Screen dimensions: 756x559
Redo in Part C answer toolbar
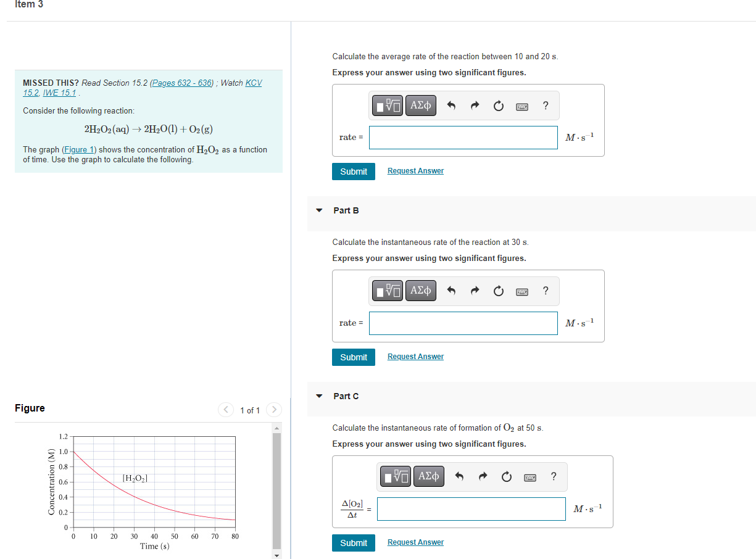click(x=483, y=477)
